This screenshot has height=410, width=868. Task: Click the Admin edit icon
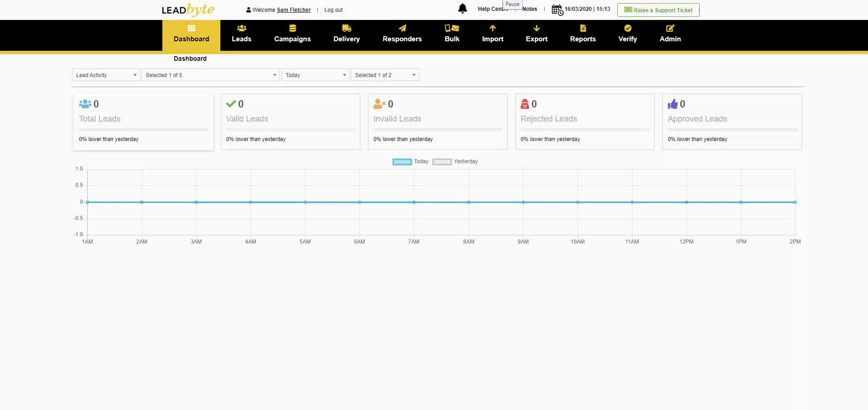[x=670, y=28]
